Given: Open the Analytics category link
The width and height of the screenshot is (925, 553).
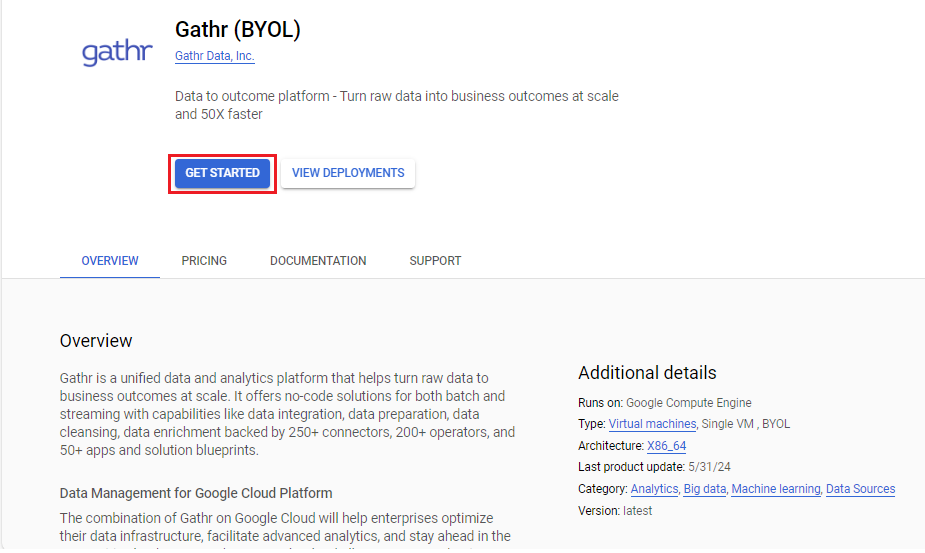Looking at the screenshot, I should 654,489.
